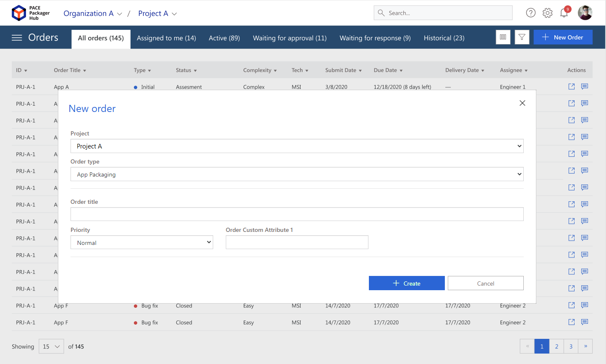Go to page 3 of orders

tap(571, 346)
